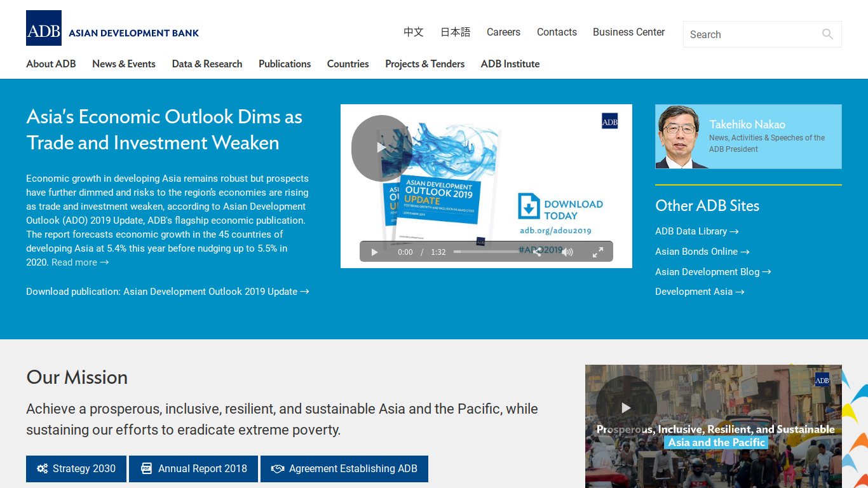868x488 pixels.
Task: Open the ADB Data Library link
Action: point(697,231)
